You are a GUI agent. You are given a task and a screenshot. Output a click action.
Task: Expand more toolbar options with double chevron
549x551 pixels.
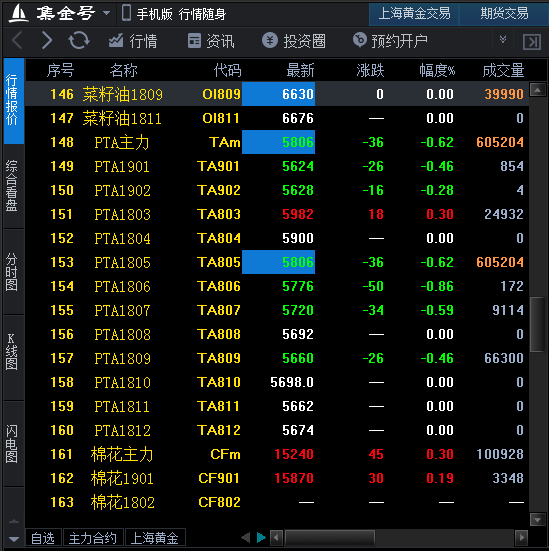point(503,39)
